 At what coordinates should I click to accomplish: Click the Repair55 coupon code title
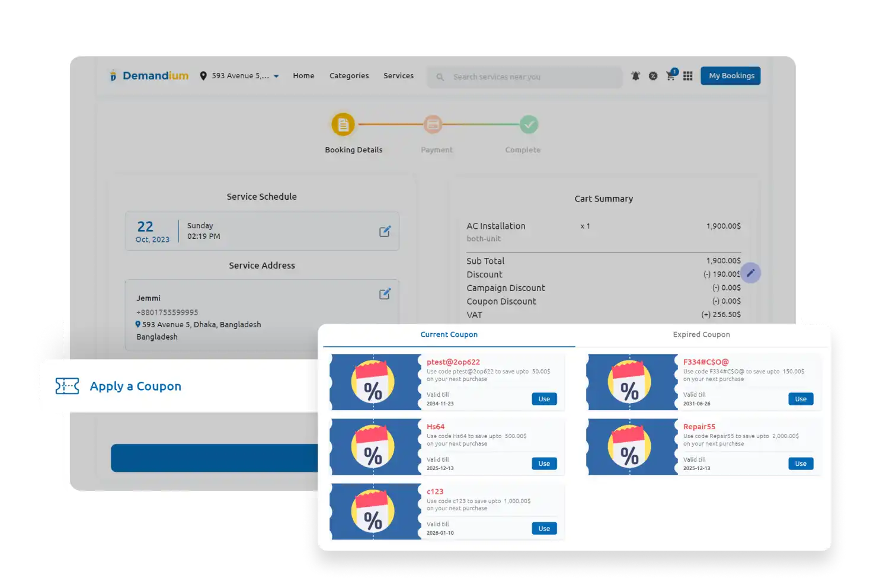coord(699,427)
